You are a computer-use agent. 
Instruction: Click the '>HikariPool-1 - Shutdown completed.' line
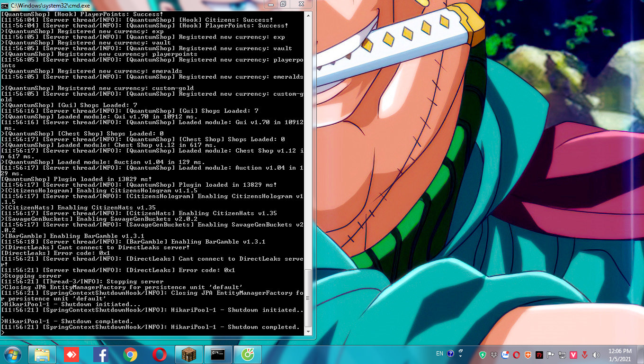point(67,321)
